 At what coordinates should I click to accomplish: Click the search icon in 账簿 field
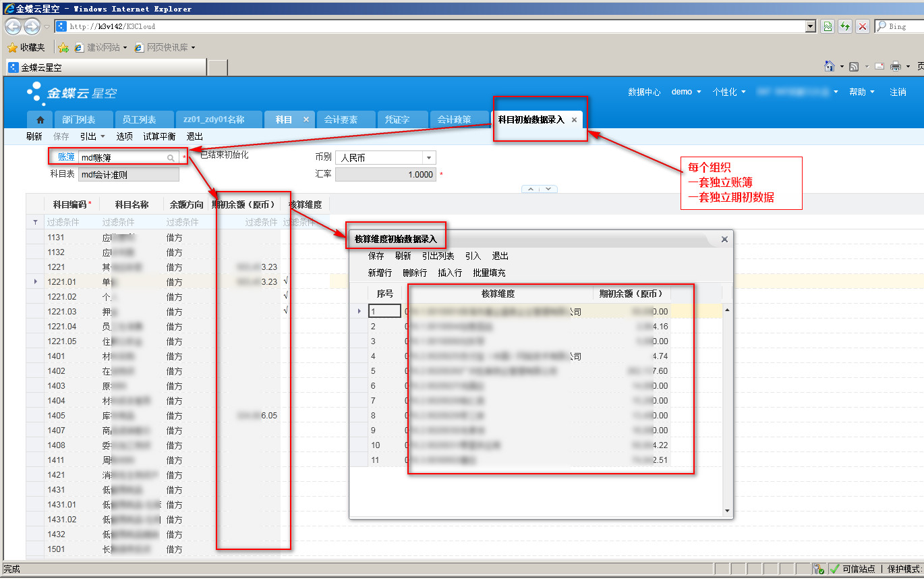pos(171,158)
